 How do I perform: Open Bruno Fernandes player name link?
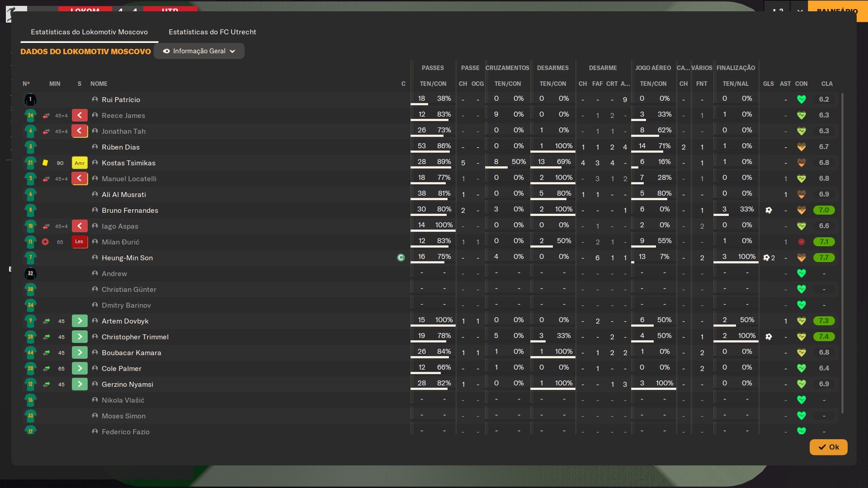130,210
